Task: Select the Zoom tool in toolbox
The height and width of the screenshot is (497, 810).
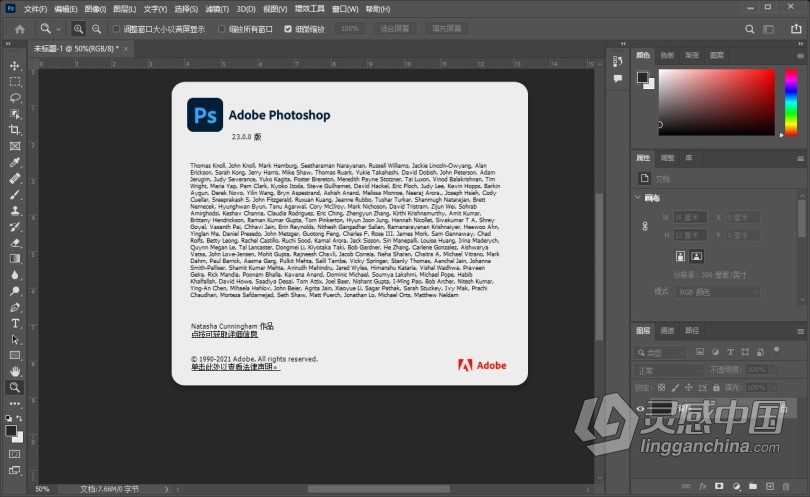Action: [14, 387]
